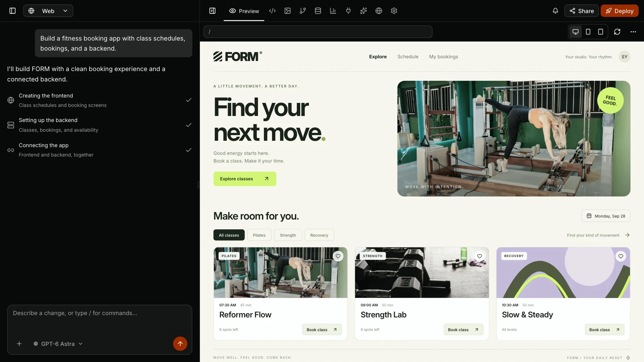Open the Web platform dropdown
Screen dimensions: 644x362
48,11
